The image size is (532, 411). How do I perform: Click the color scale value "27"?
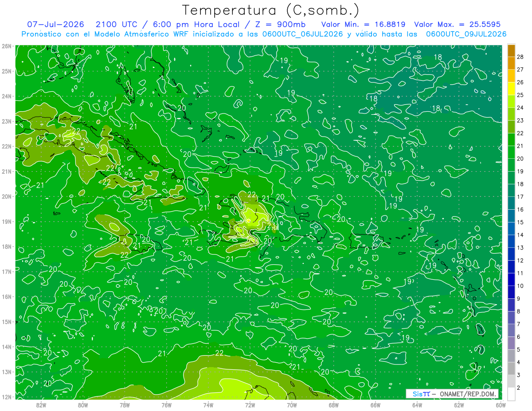coord(520,70)
